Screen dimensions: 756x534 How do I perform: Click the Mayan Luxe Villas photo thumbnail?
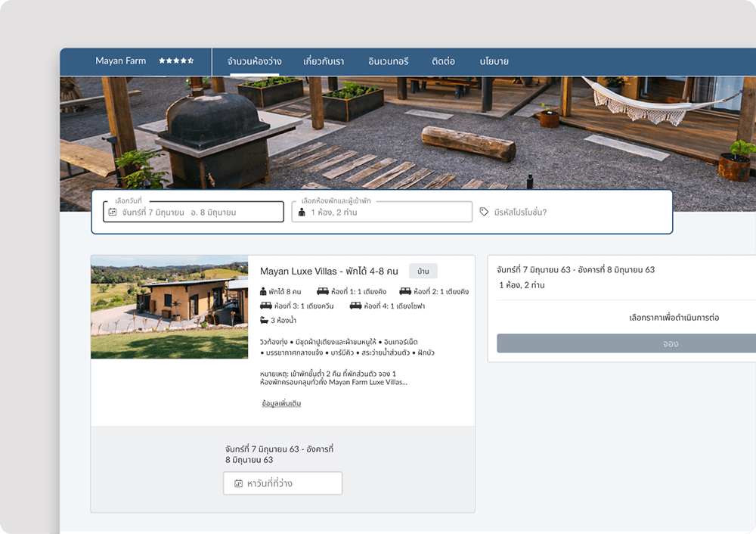[169, 307]
